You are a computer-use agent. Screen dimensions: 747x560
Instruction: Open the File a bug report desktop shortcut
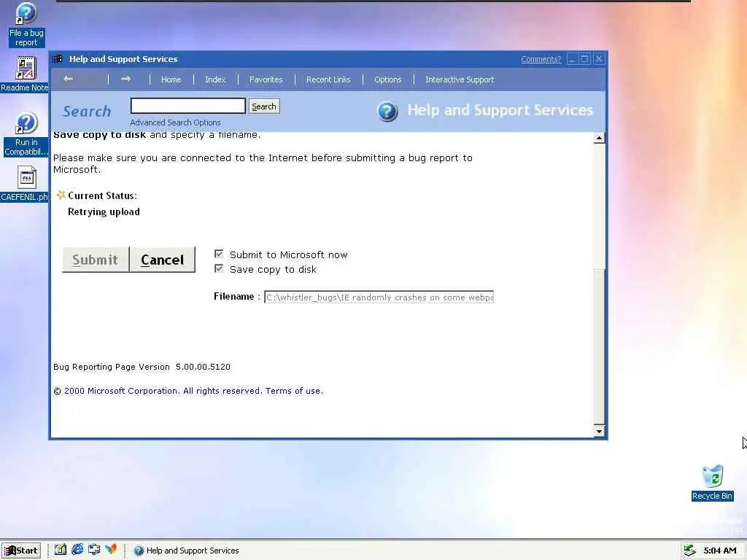click(x=26, y=25)
